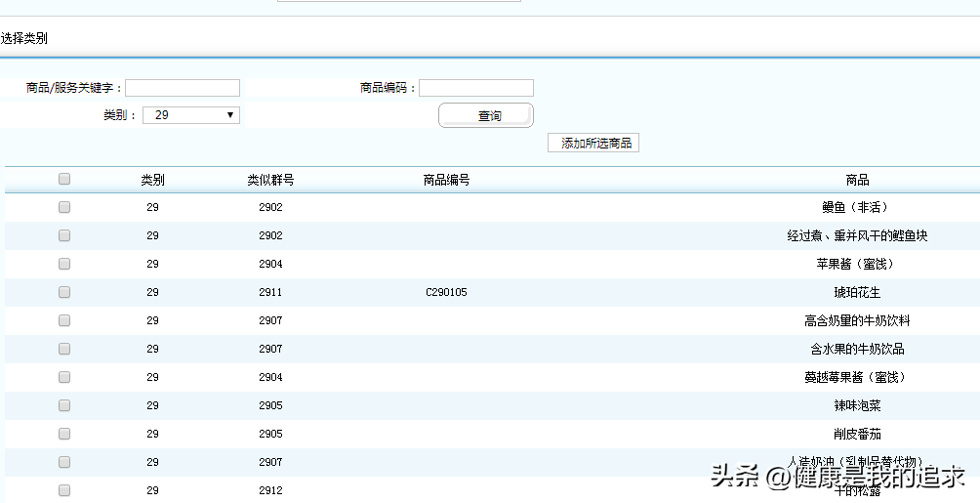Tick the 琥珀花生 row checkbox
Viewport: 980px width, 503px height.
pos(64,292)
